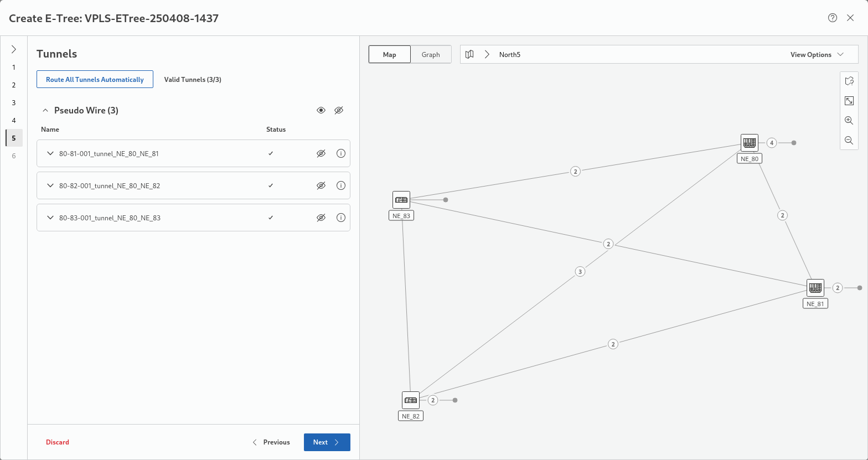The height and width of the screenshot is (460, 868).
Task: Collapse the Pseudo Wire (3) section
Action: tap(45, 110)
